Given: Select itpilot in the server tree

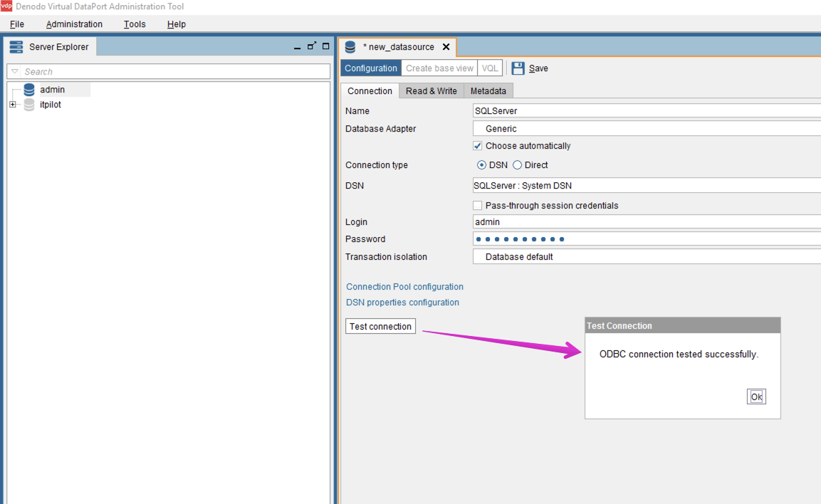Looking at the screenshot, I should 51,105.
